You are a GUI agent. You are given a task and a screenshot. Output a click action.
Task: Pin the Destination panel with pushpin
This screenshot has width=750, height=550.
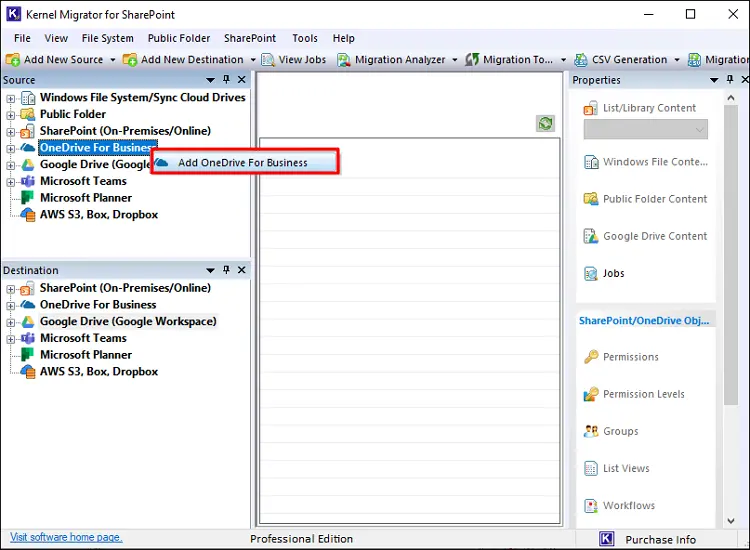227,270
